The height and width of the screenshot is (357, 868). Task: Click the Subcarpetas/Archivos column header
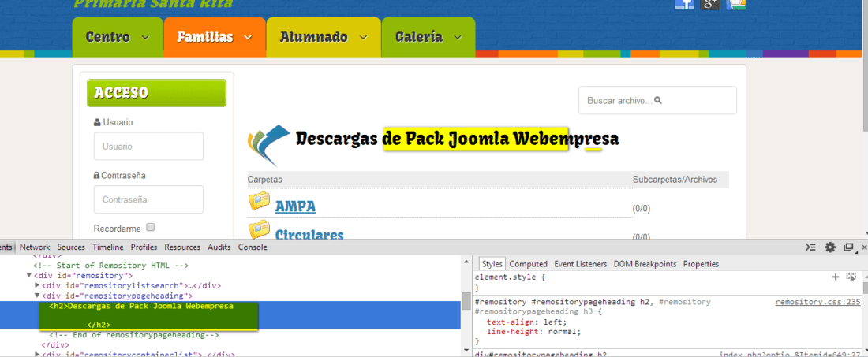(x=675, y=180)
